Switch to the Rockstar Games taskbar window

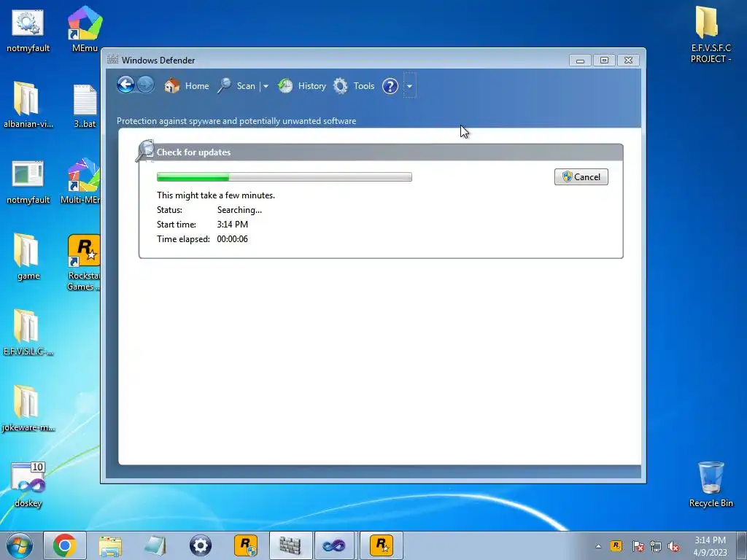[381, 545]
